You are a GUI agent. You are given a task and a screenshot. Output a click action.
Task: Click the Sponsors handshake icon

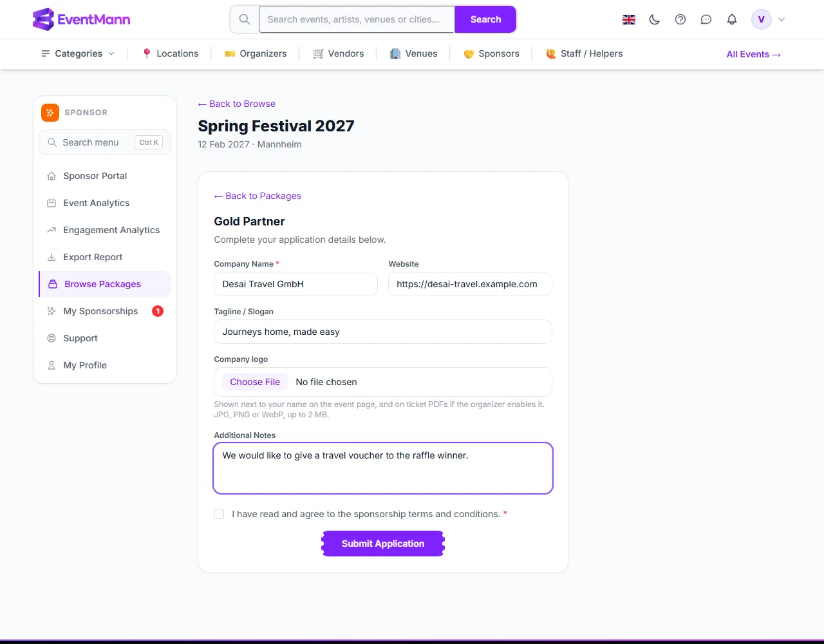469,54
